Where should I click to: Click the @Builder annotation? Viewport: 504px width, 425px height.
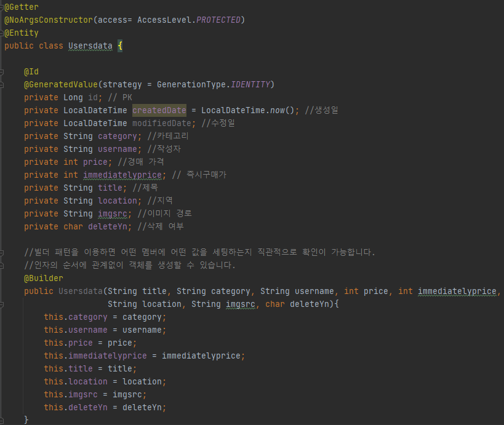(44, 278)
